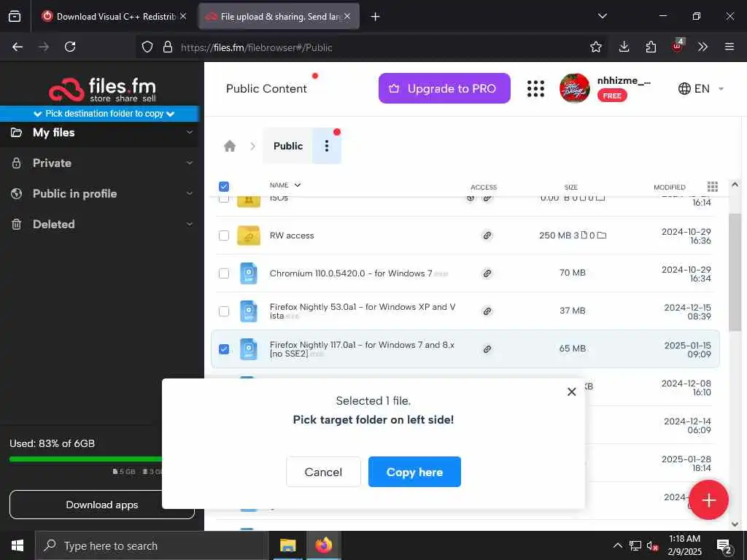Open Windows Start menu
The width and height of the screenshot is (747, 560).
tap(18, 545)
